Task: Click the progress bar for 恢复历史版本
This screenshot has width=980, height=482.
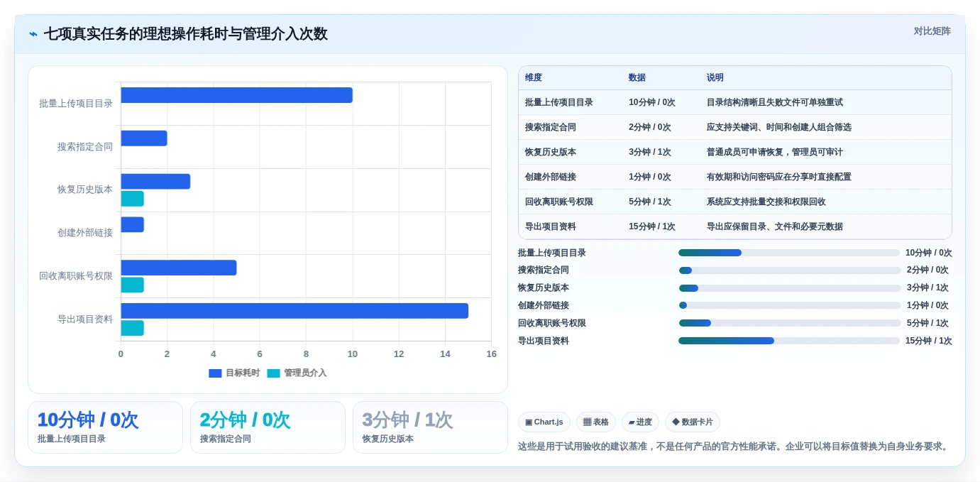Action: point(790,288)
